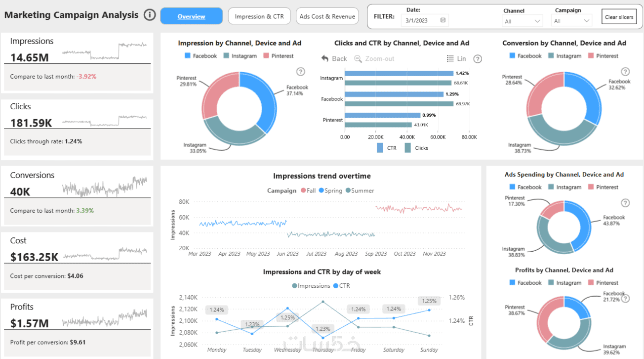Toggle CTR series in day-of-week legend

pos(342,286)
